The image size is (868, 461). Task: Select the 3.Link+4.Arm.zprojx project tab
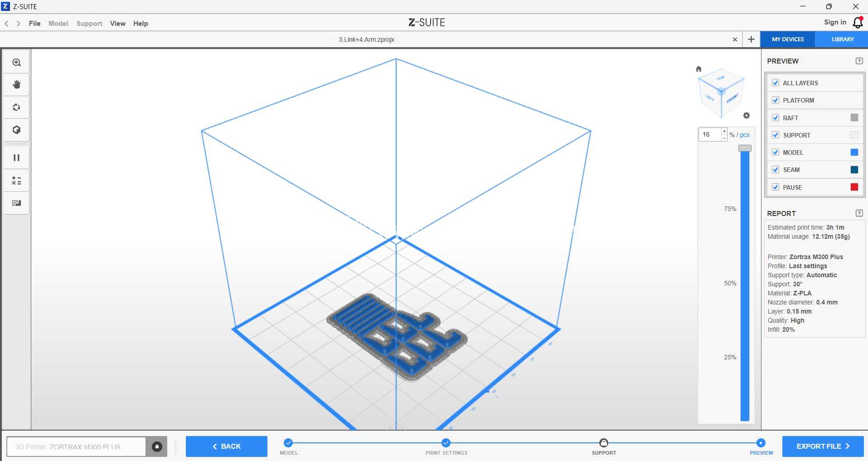coord(367,39)
